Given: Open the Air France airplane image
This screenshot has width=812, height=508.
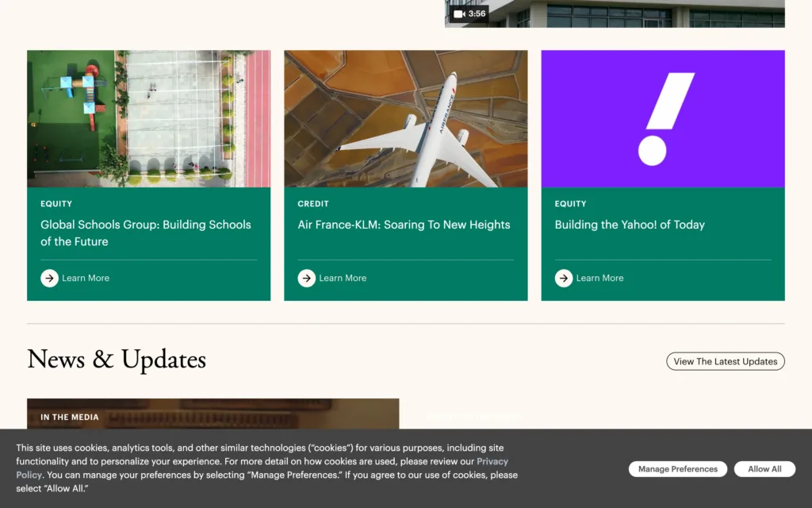Looking at the screenshot, I should (406, 119).
